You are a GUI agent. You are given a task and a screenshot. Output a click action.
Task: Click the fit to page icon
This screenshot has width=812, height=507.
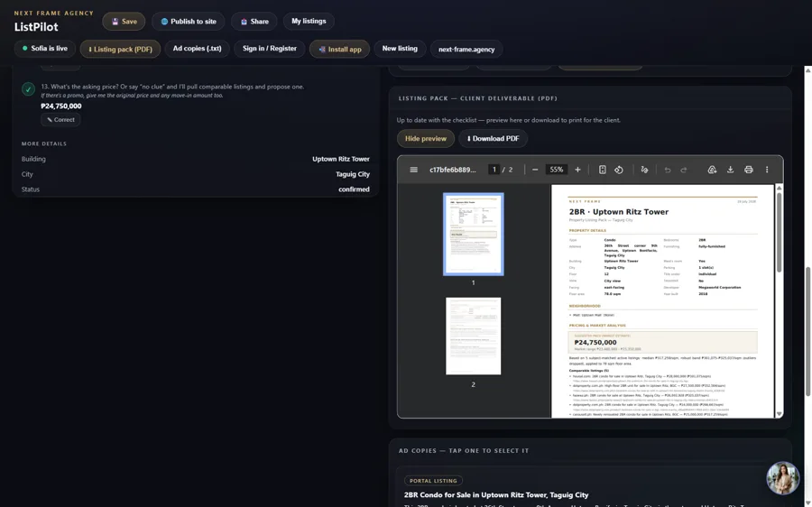point(603,170)
